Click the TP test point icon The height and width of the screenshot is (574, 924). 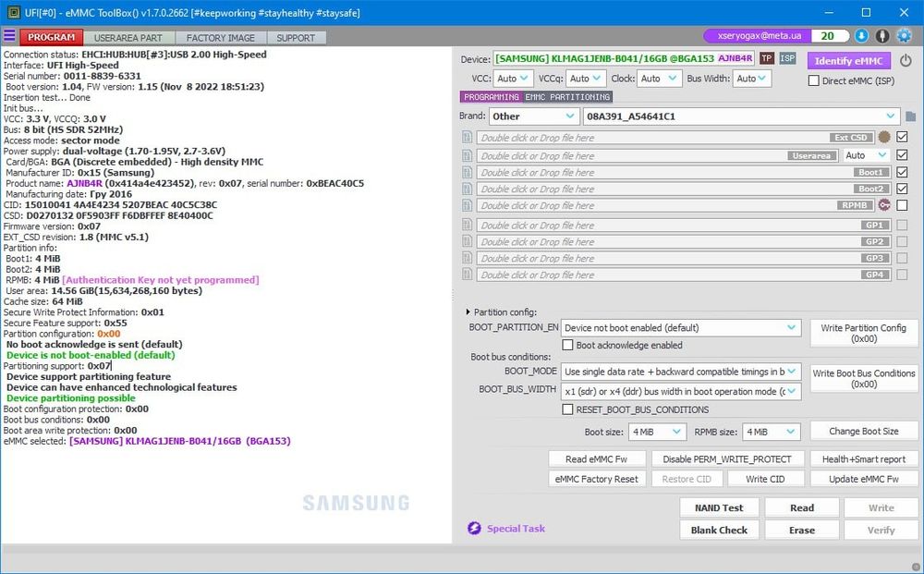pyautogui.click(x=767, y=58)
